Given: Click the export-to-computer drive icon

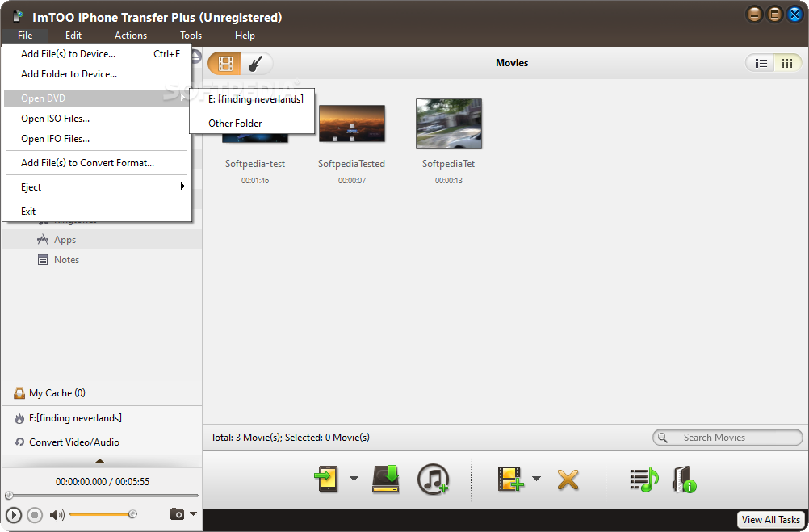Looking at the screenshot, I should [x=386, y=479].
